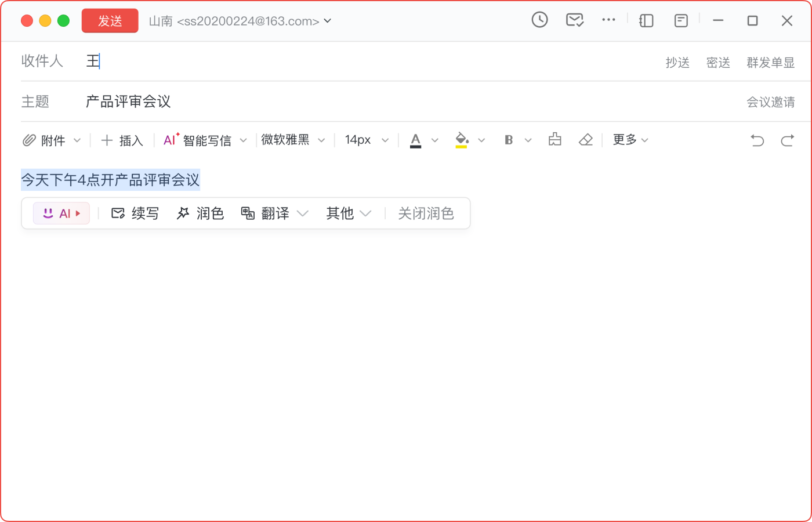The image size is (812, 522).
Task: Click 会议邀请 to create meeting invite
Action: [x=771, y=101]
